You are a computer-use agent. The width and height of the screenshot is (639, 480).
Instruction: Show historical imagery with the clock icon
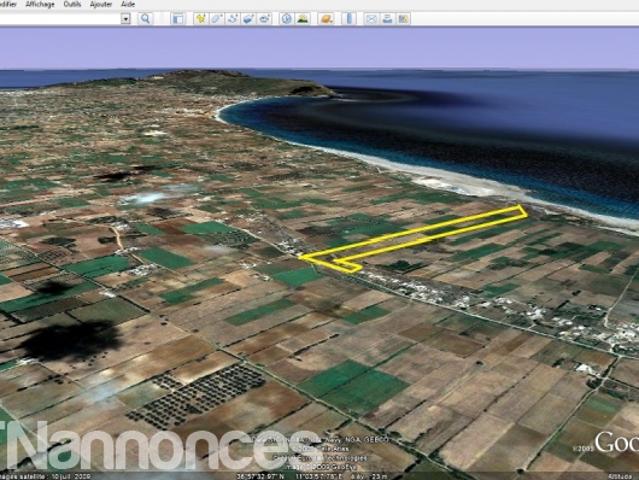click(286, 19)
